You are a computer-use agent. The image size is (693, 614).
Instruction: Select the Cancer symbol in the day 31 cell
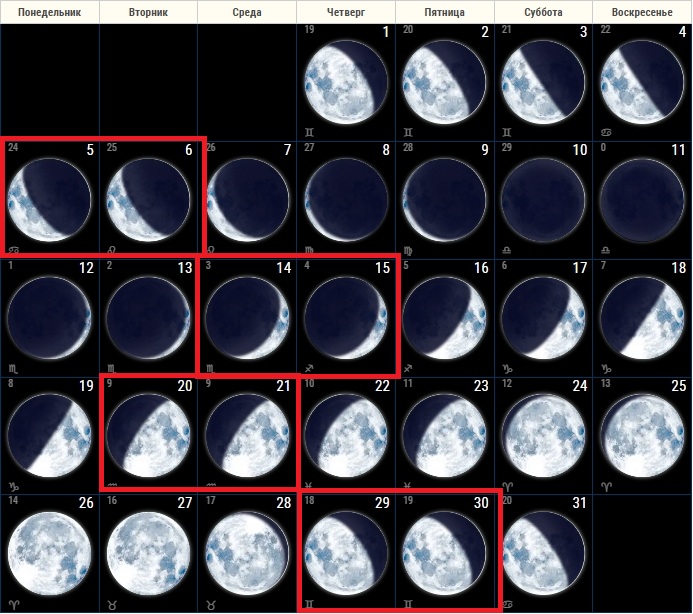[x=507, y=604]
